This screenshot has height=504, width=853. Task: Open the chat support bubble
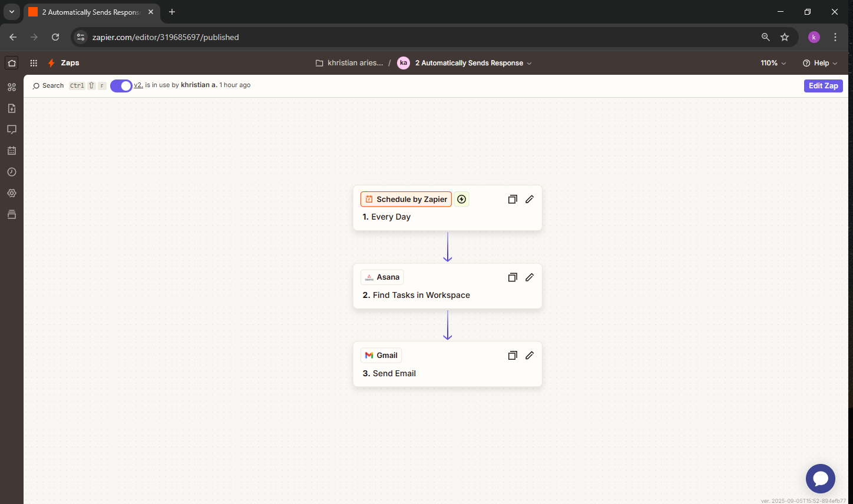(x=821, y=478)
